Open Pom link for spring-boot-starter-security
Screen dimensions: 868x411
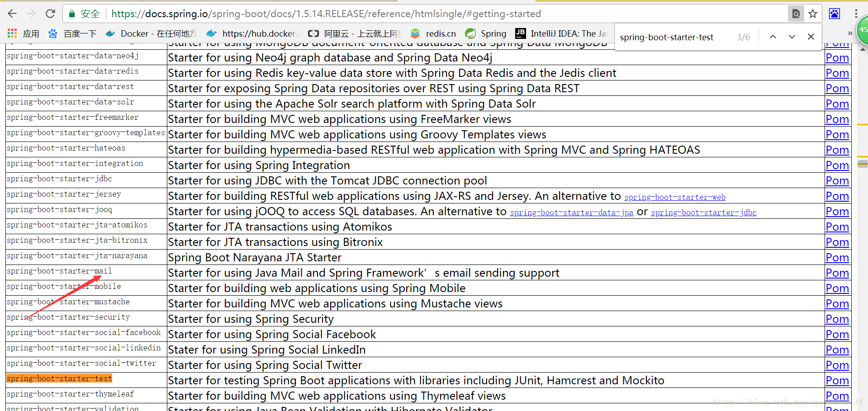pyautogui.click(x=837, y=319)
